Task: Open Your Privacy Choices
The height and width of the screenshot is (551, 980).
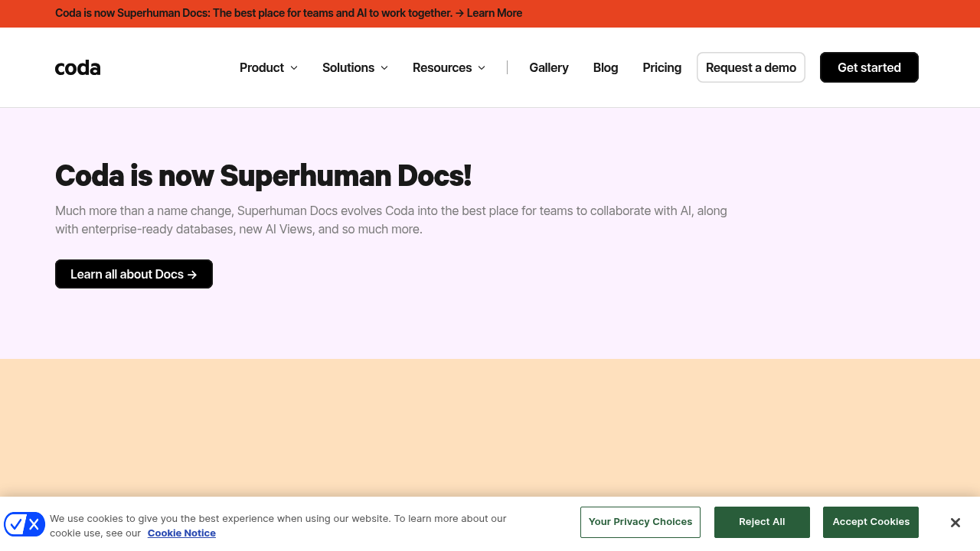Action: pyautogui.click(x=640, y=522)
